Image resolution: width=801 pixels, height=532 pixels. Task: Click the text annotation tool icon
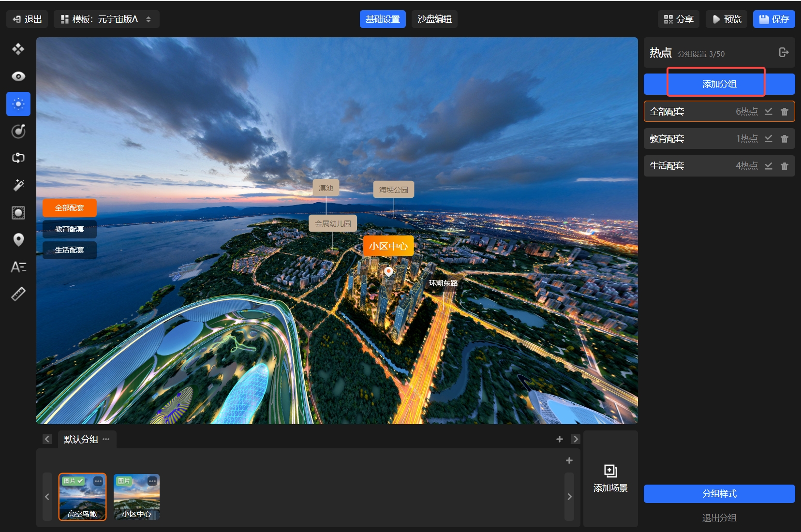pyautogui.click(x=18, y=267)
